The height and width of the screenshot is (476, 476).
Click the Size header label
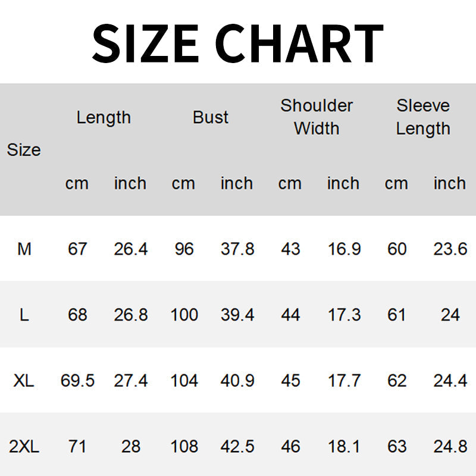point(24,151)
